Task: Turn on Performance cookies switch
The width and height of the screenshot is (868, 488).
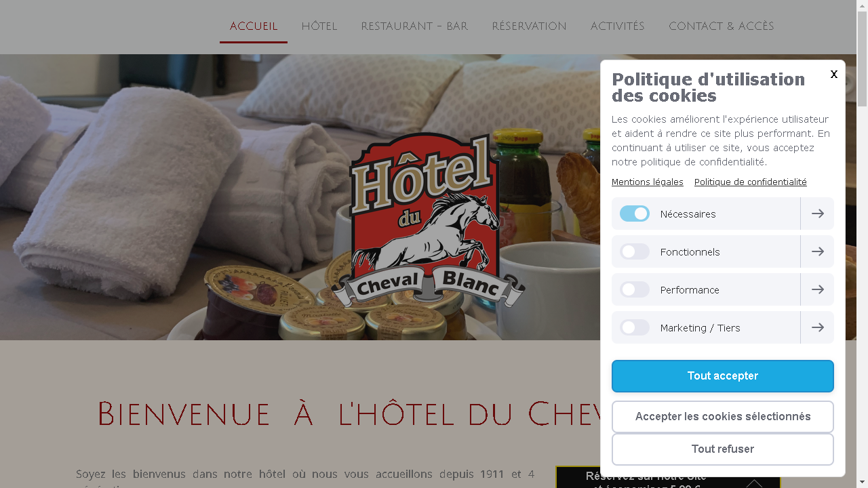Action: click(x=635, y=289)
